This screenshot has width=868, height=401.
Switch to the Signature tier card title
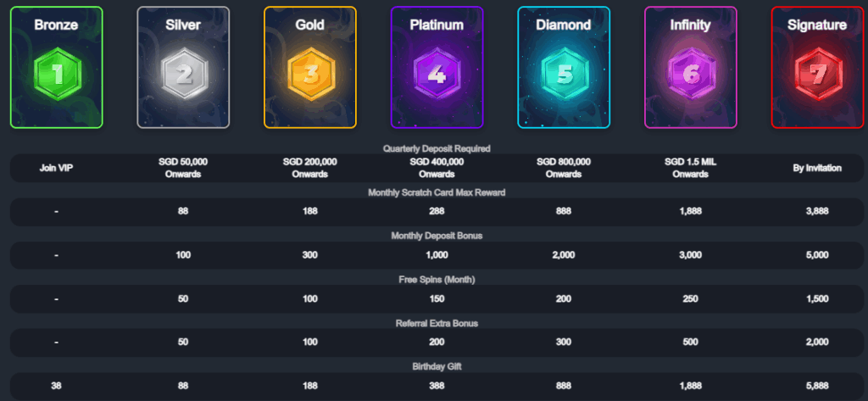click(817, 25)
